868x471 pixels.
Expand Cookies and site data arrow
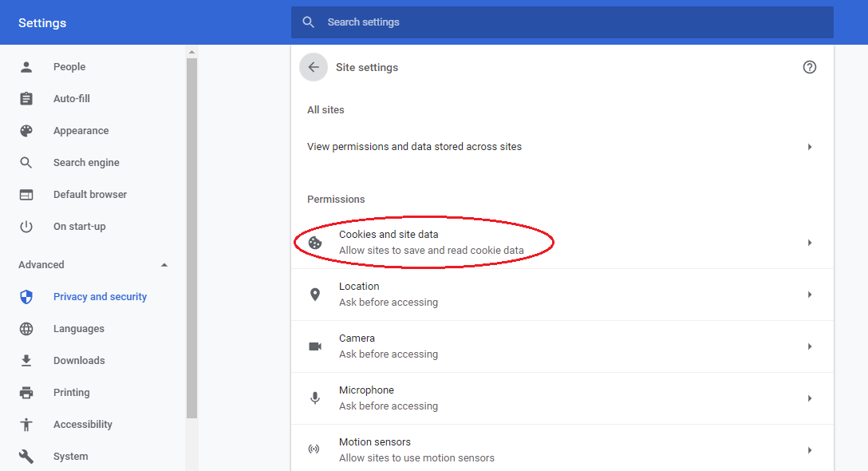(x=809, y=243)
